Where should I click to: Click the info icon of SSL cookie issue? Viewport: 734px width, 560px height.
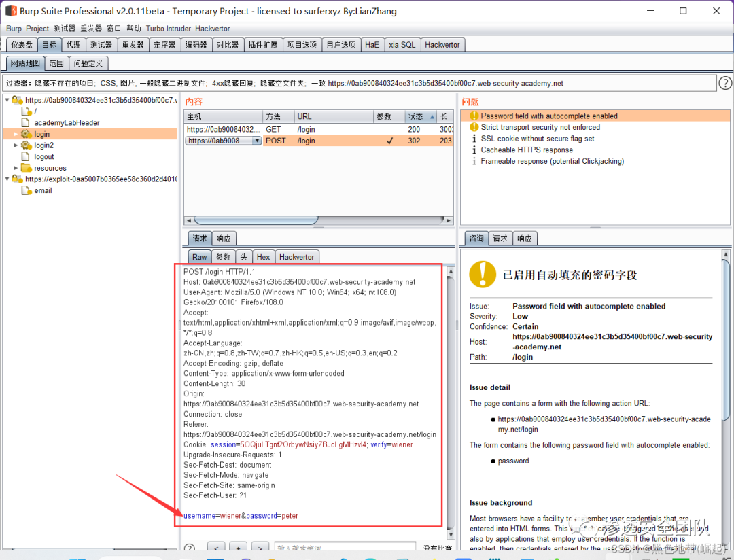(474, 139)
